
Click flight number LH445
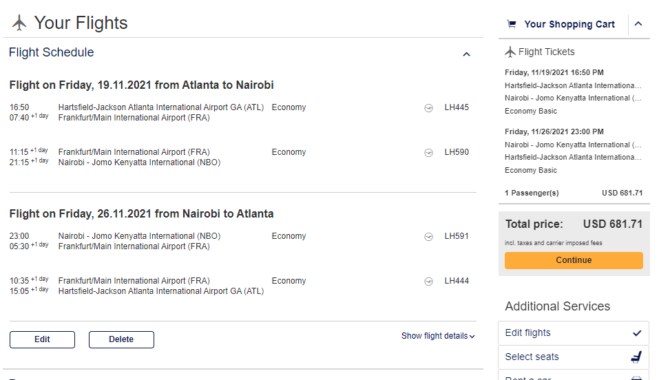click(456, 107)
